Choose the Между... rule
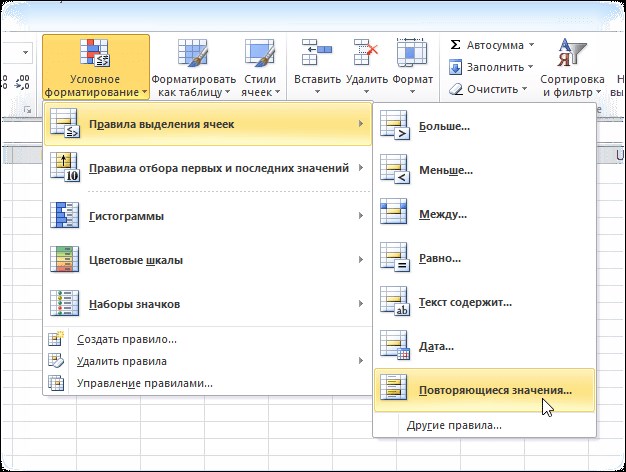Viewport: 626px width, 472px height. point(484,214)
